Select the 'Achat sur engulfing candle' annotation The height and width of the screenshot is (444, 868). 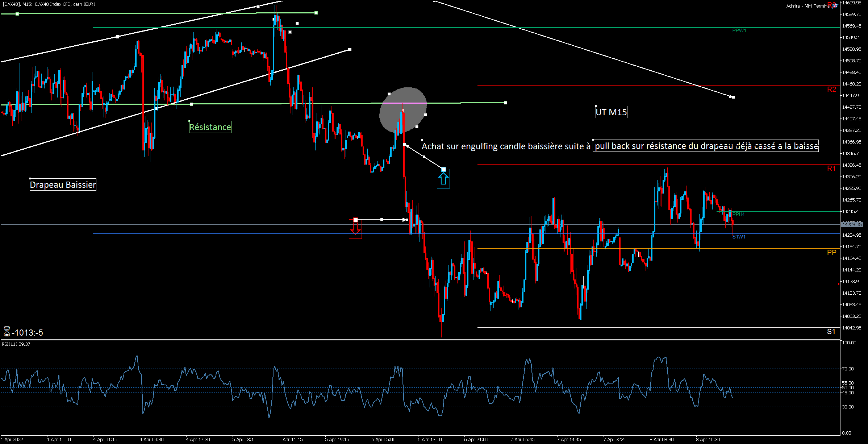coord(506,146)
